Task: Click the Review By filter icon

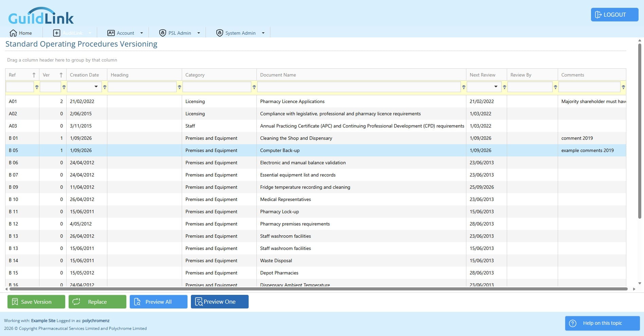Action: (555, 87)
